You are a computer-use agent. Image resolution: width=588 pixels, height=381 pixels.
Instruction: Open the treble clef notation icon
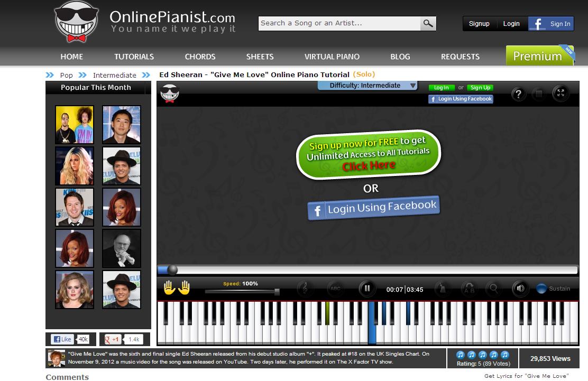[x=306, y=289]
